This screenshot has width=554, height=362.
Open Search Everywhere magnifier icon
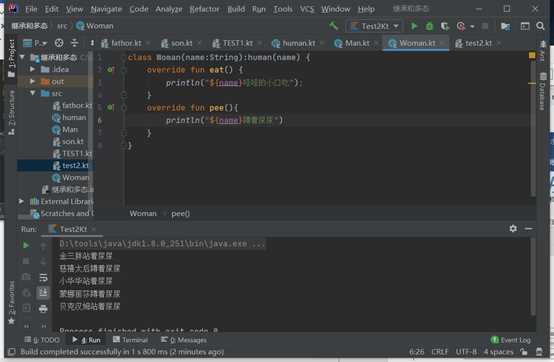coord(540,26)
